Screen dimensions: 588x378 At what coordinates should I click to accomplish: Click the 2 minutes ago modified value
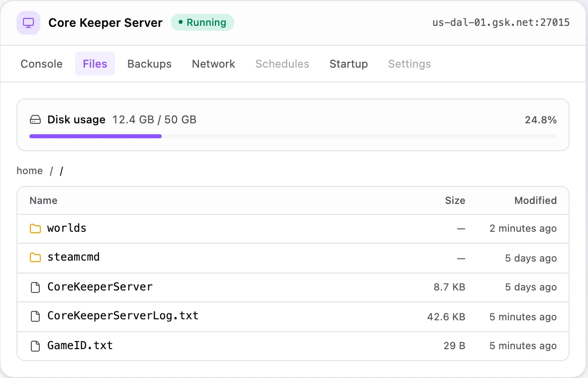point(523,228)
